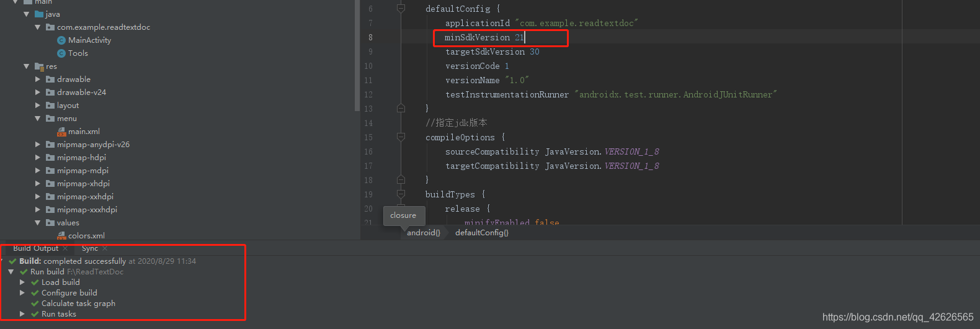Screen dimensions: 980x329
Task: Click the "Calculate task graph" build entry
Action: point(78,304)
